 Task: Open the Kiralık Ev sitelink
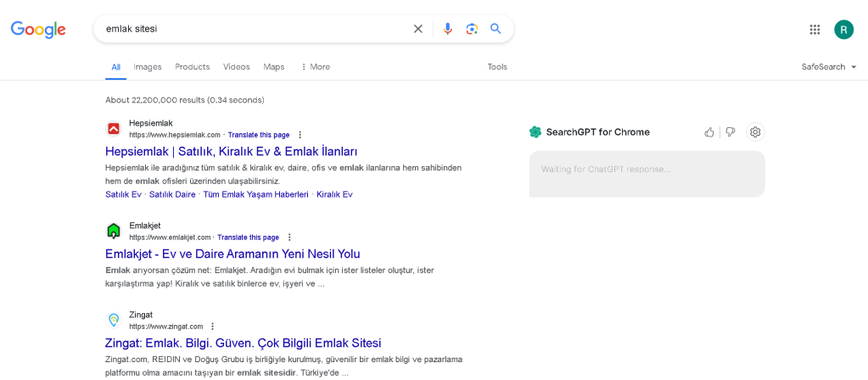[x=334, y=195]
